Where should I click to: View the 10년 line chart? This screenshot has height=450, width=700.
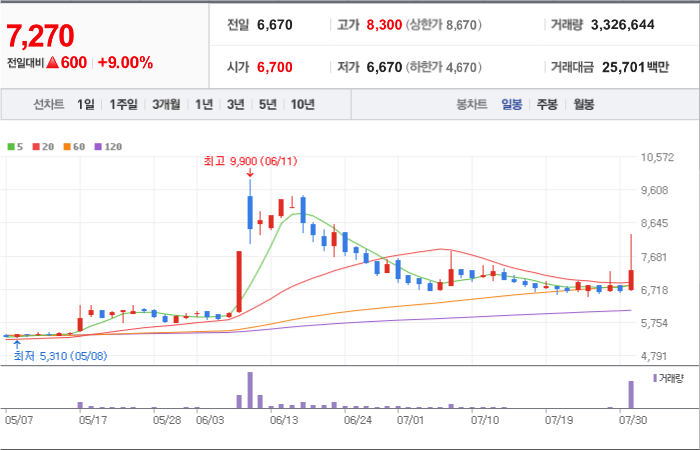tap(303, 104)
